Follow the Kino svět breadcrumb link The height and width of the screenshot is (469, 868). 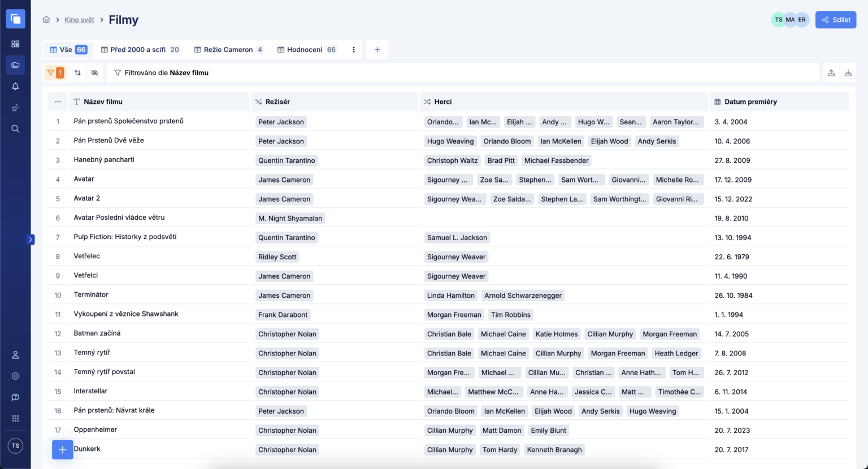(x=79, y=20)
